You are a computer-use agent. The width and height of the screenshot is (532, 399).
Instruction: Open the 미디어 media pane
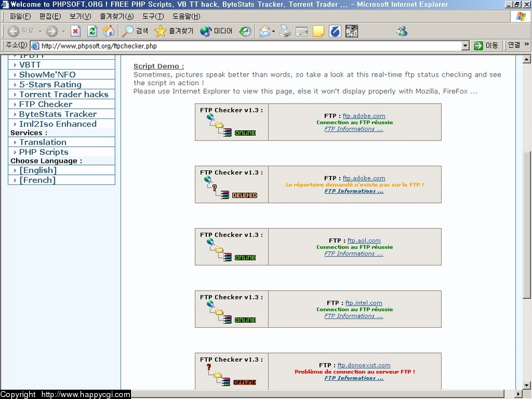click(x=216, y=31)
